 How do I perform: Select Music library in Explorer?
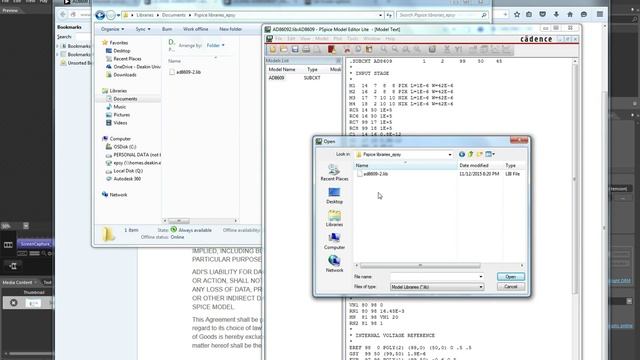tap(120, 107)
